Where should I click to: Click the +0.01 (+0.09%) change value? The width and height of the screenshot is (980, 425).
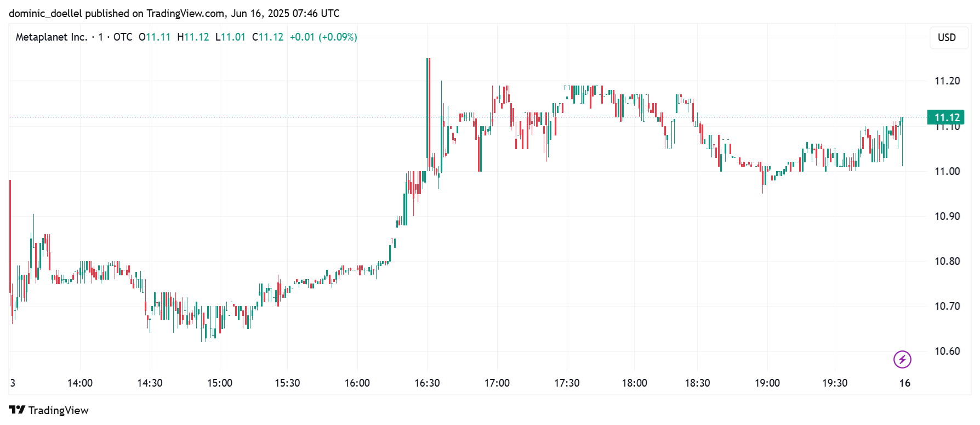tap(323, 37)
